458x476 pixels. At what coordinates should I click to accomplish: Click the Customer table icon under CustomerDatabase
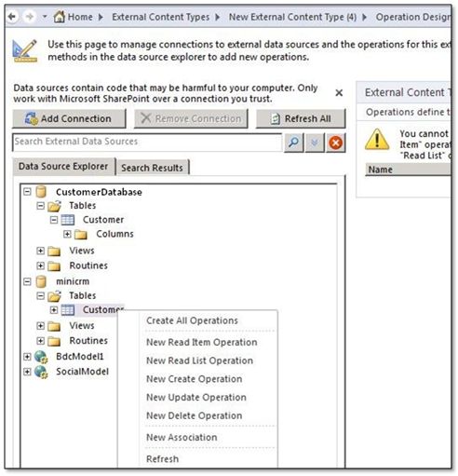point(68,220)
